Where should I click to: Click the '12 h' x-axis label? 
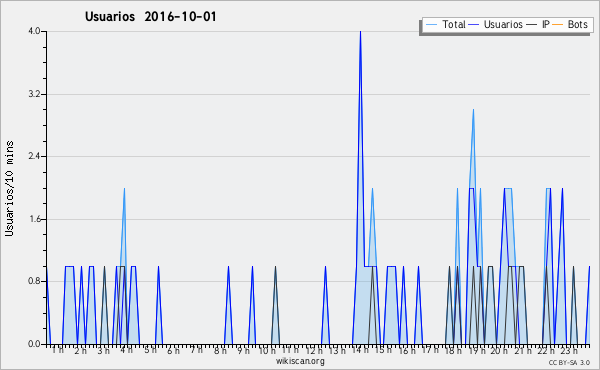314,350
